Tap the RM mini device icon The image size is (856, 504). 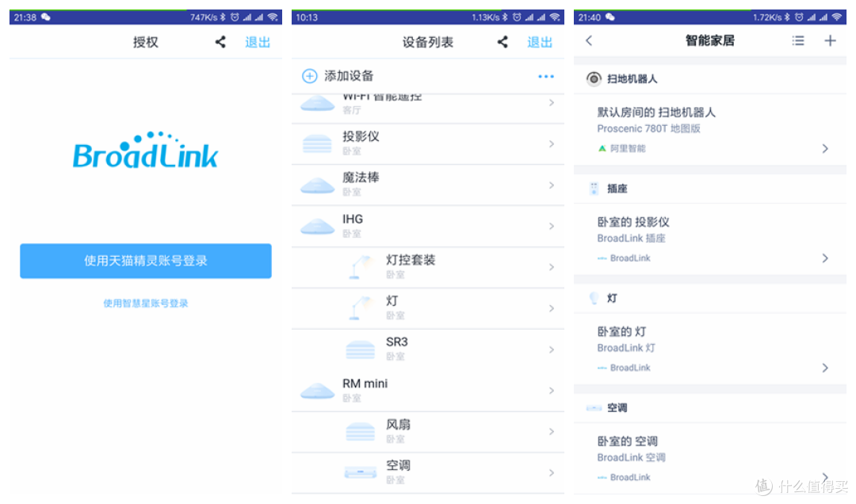click(x=317, y=391)
